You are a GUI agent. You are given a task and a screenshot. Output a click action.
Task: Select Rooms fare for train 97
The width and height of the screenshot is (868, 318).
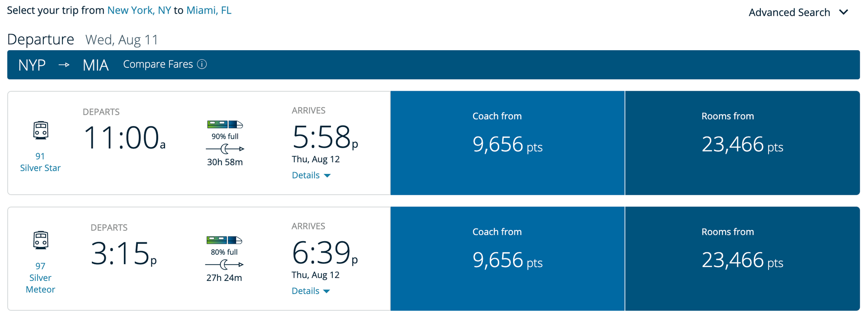pyautogui.click(x=742, y=258)
